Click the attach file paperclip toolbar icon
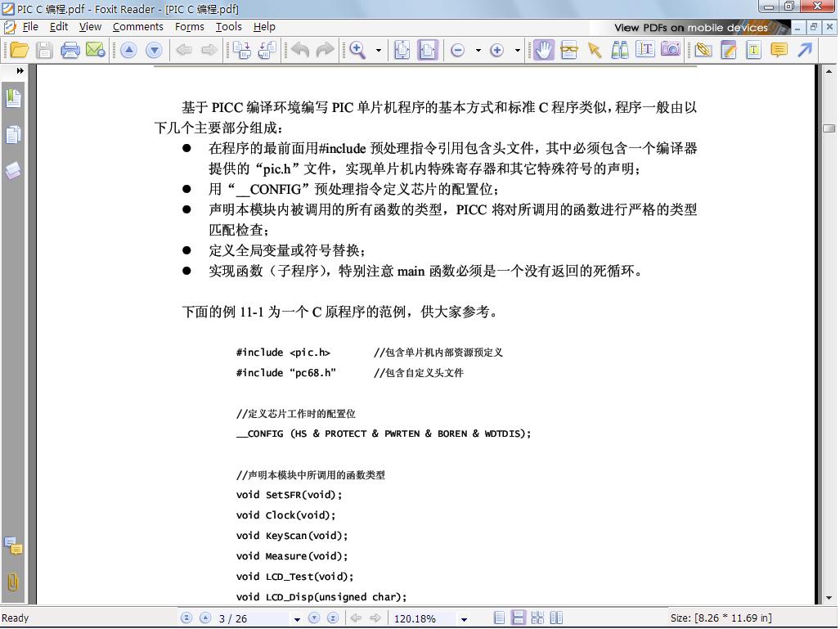 click(703, 51)
